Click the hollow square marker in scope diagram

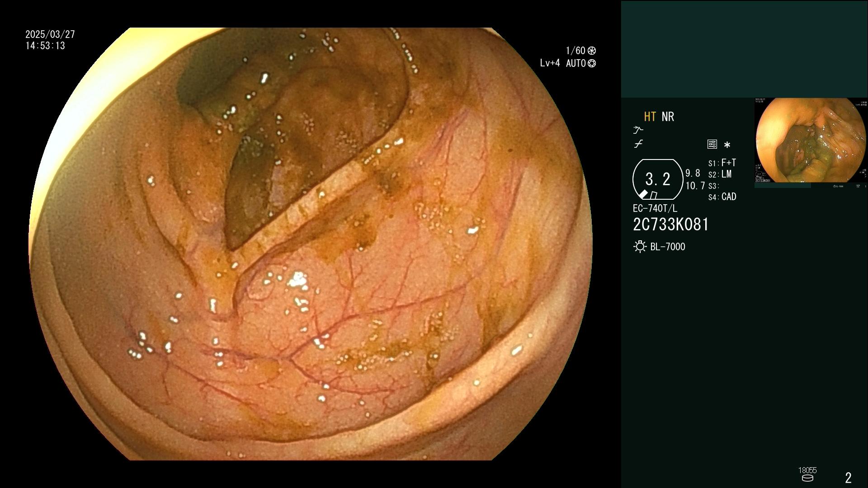coord(654,195)
